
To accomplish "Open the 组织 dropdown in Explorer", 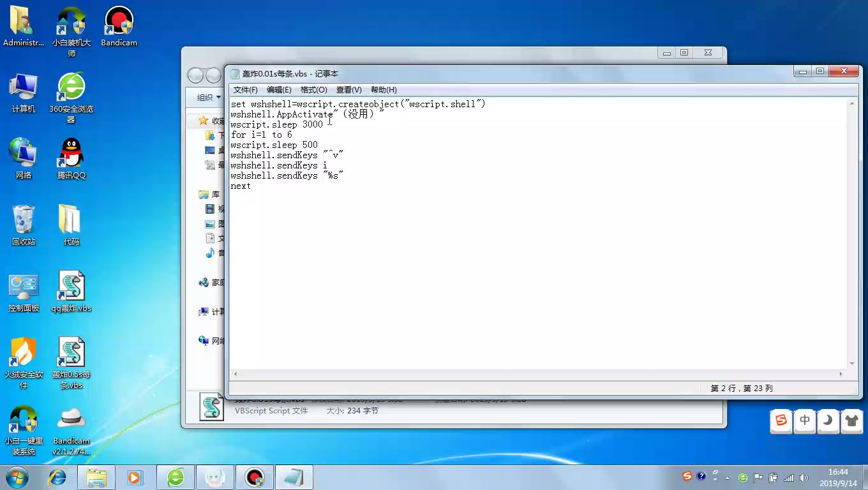I will coord(208,98).
